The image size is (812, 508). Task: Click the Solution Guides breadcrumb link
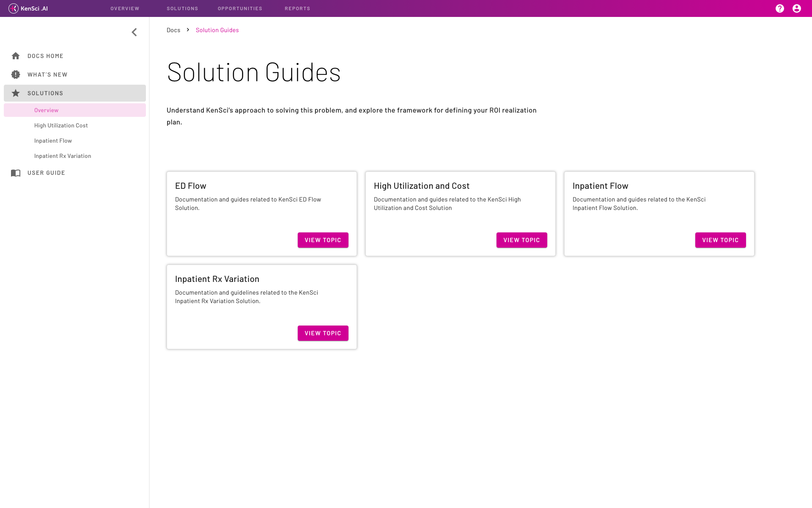(217, 30)
